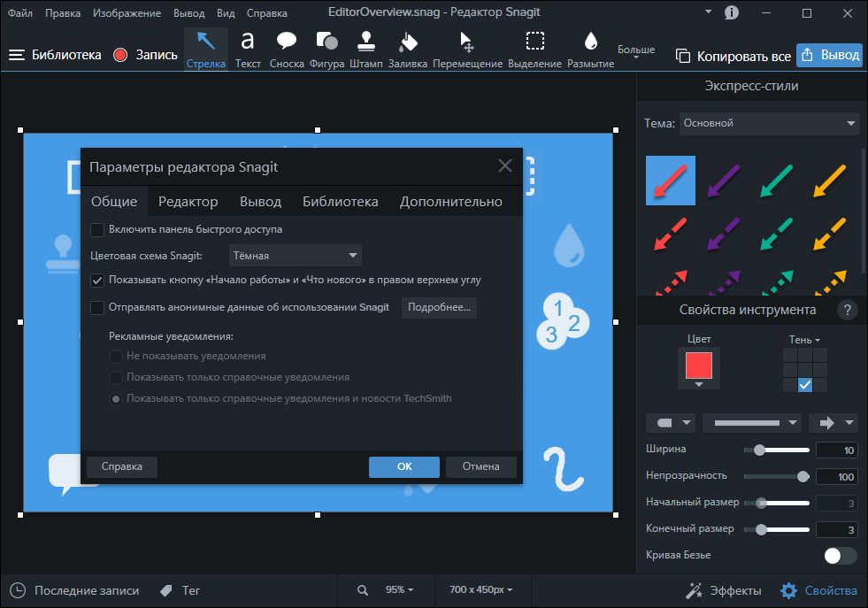868x608 pixels.
Task: Open the red Цвет color swatch
Action: [x=699, y=368]
